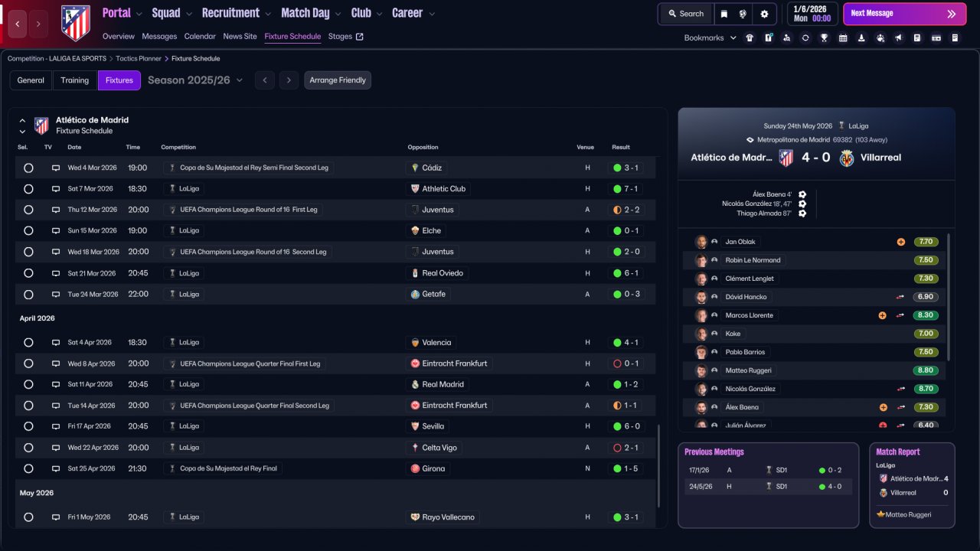Screen dimensions: 980x551
Task: Open the Overview tab
Action: tap(119, 36)
